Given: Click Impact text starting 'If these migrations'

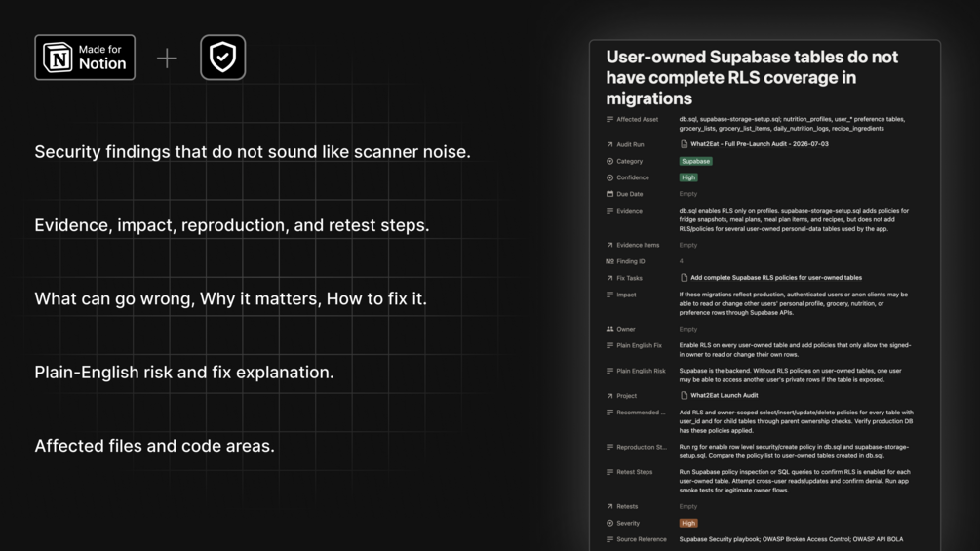Looking at the screenshot, I should point(793,303).
